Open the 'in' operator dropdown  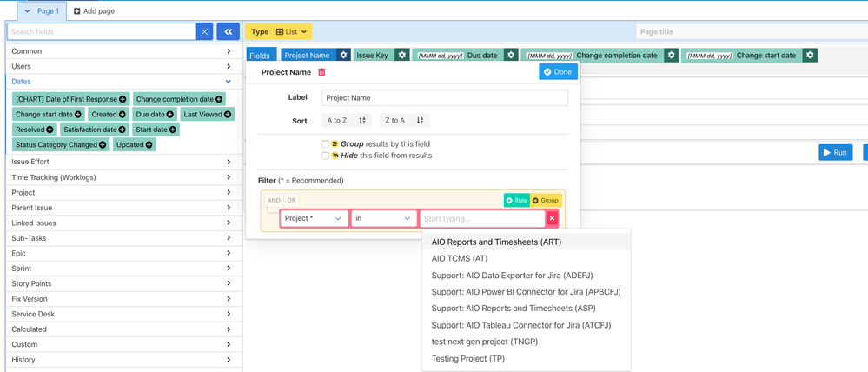(384, 219)
